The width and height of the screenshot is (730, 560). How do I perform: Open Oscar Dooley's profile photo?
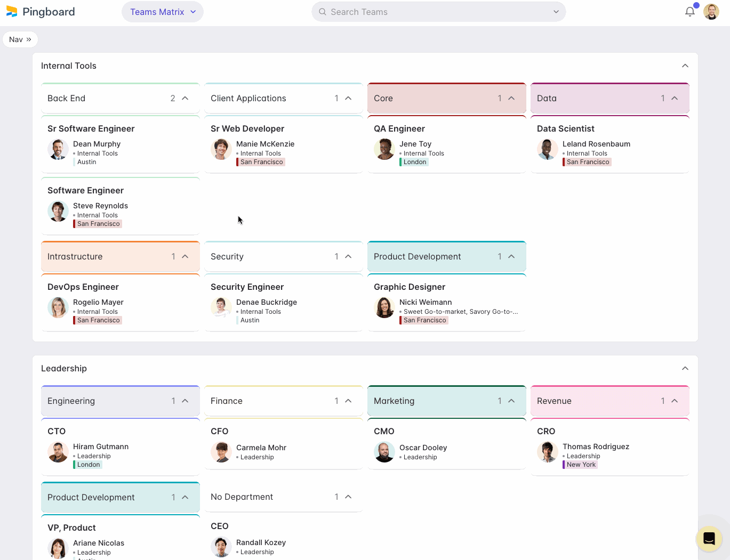click(384, 452)
